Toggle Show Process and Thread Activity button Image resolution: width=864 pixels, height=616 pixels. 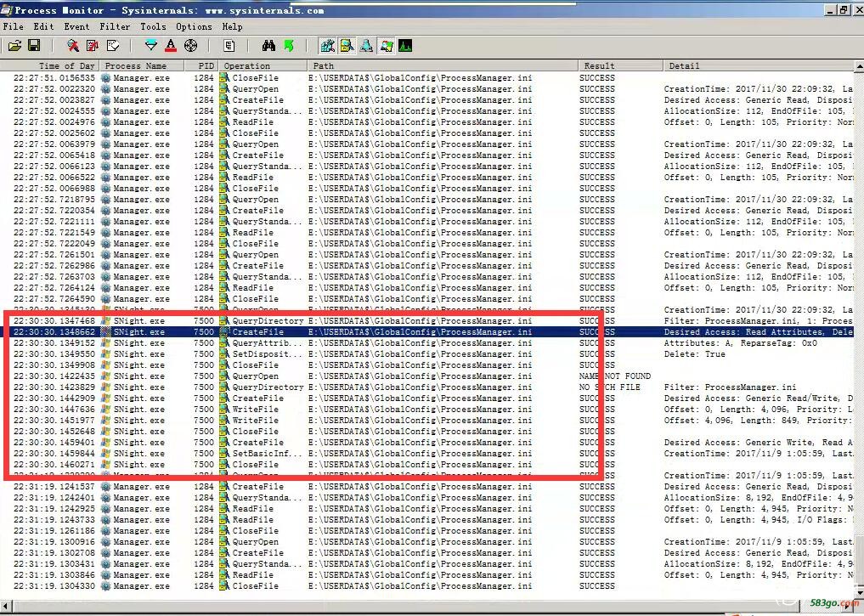click(387, 46)
